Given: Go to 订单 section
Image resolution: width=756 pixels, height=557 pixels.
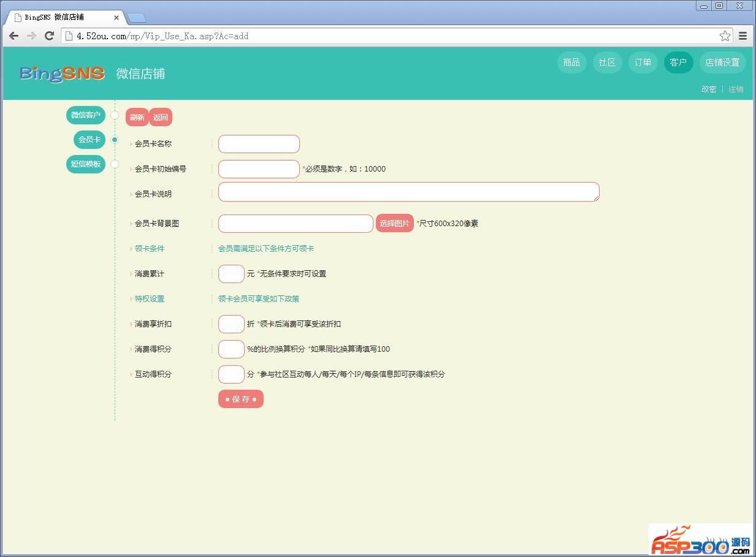Looking at the screenshot, I should tap(643, 63).
